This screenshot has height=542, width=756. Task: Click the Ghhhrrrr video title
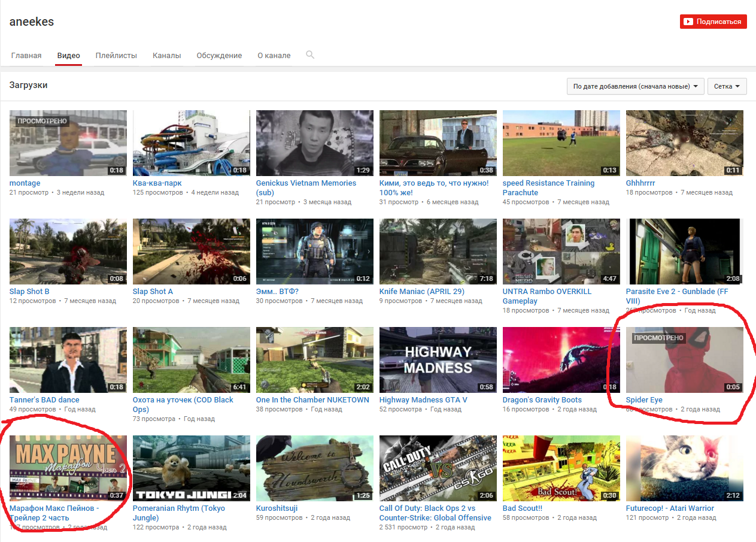[640, 183]
